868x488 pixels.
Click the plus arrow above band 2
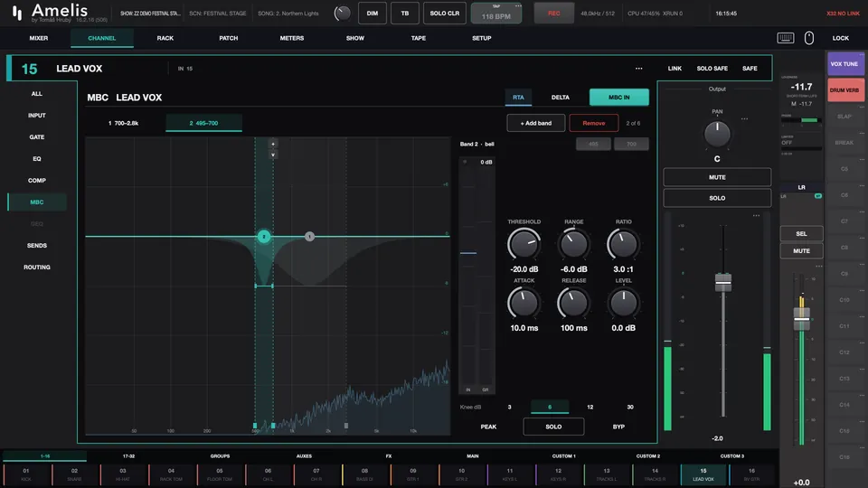coord(273,144)
